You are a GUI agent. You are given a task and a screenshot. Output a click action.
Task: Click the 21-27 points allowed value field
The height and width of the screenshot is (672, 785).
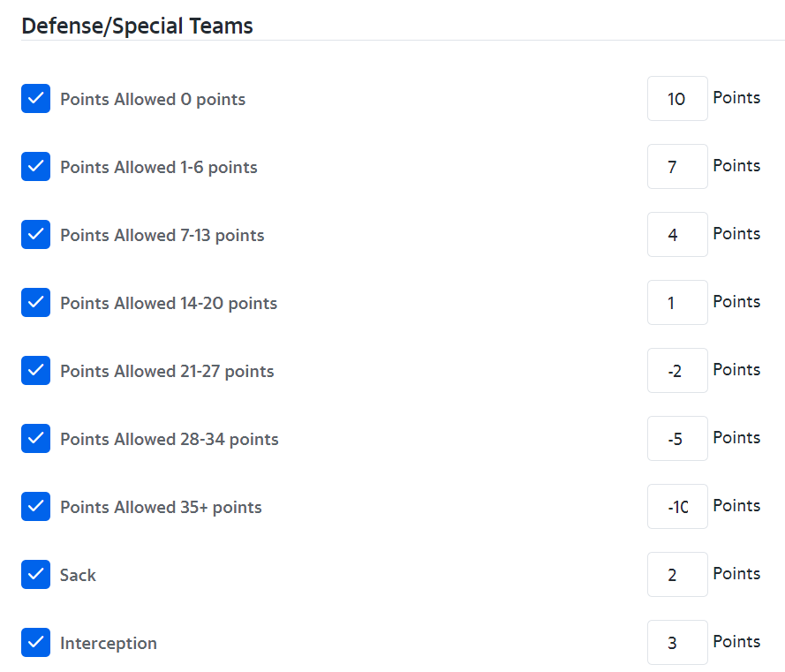[x=676, y=371]
